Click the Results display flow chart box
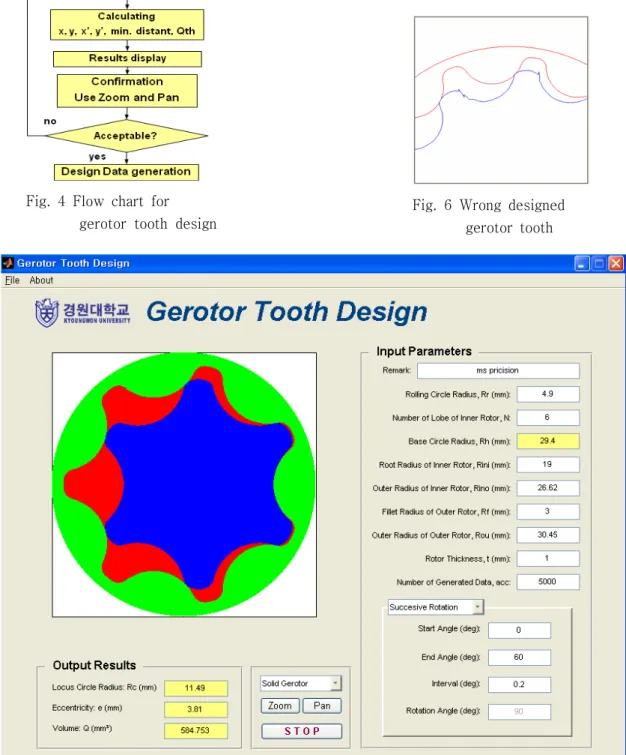Viewport: 626px width, 755px height. pos(127,59)
